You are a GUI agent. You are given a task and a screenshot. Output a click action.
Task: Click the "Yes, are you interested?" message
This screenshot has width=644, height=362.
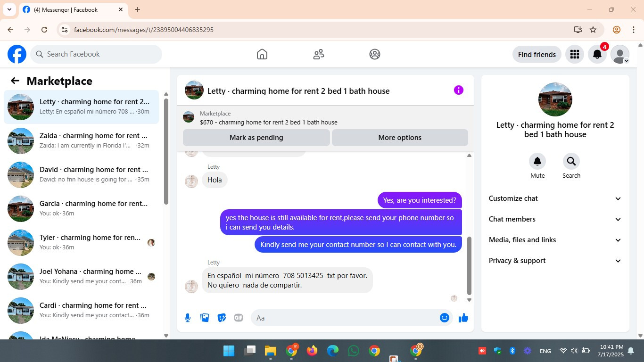420,200
